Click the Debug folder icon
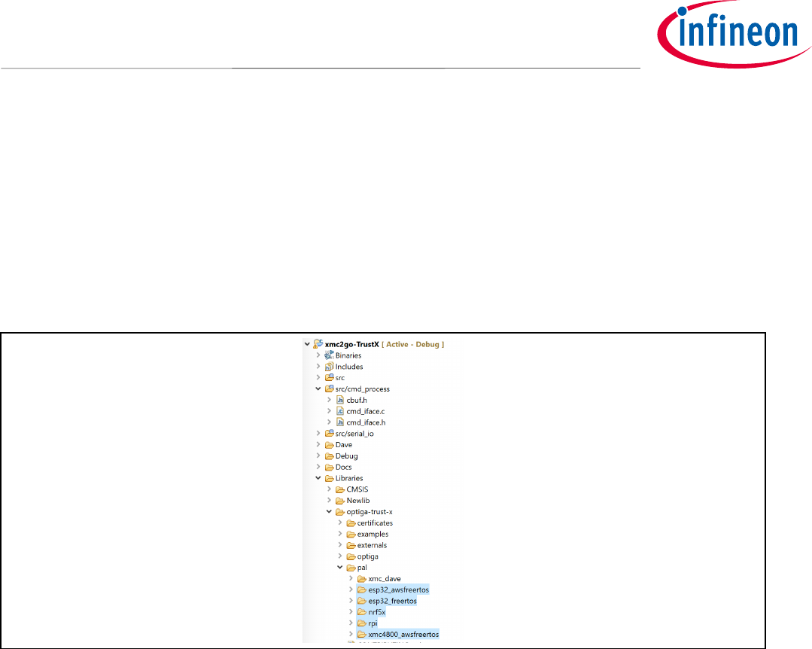This screenshot has width=812, height=649. pos(329,456)
